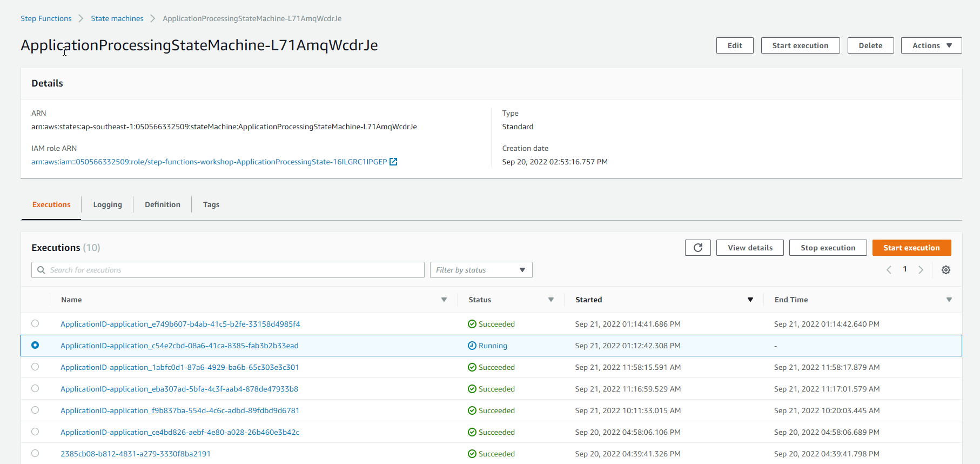Open the Actions dropdown menu

(x=931, y=45)
